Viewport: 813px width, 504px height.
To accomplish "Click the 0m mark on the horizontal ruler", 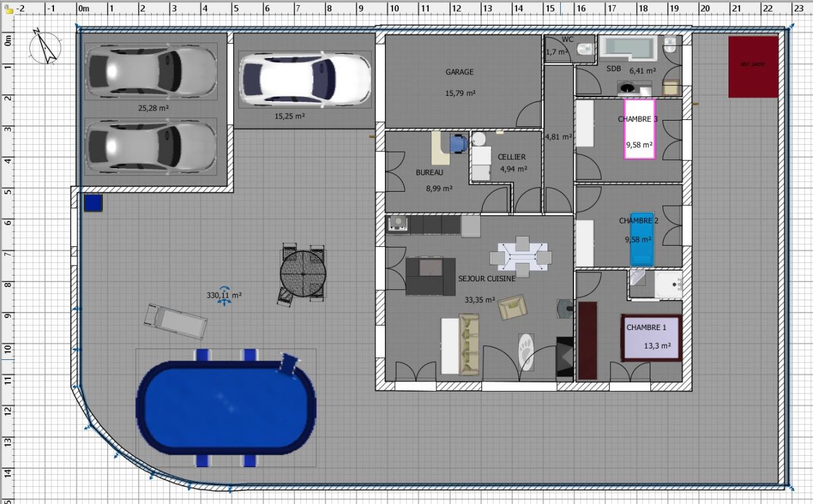I will pos(83,9).
